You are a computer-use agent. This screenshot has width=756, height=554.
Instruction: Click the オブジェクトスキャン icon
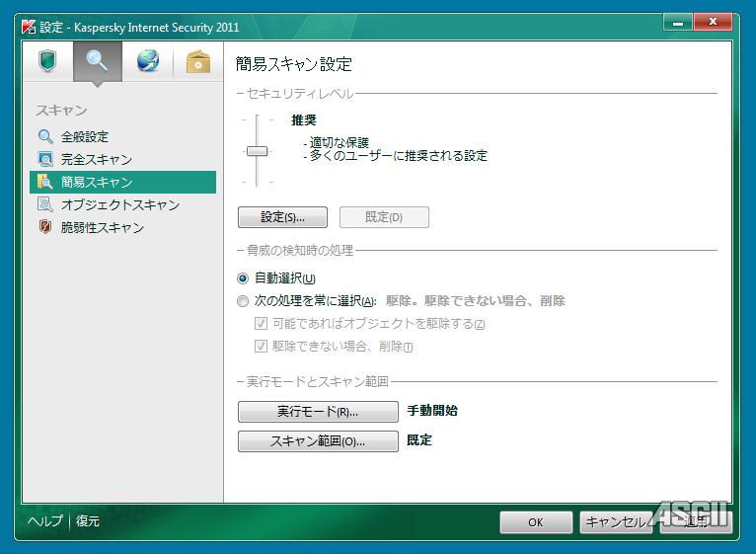tap(45, 204)
